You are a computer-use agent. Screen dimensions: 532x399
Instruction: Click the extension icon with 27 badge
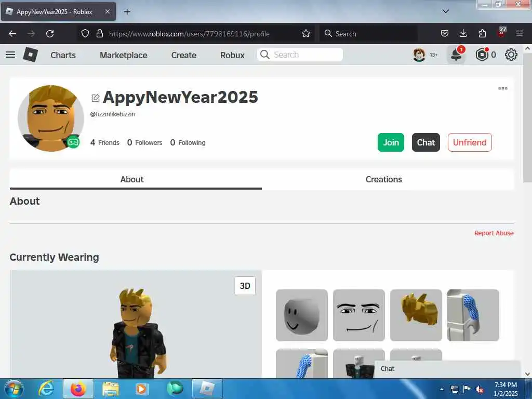501,32
